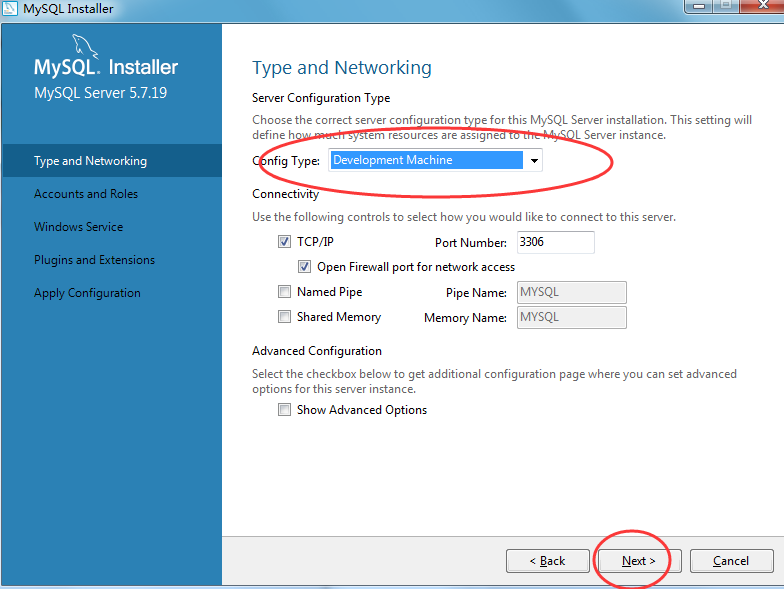This screenshot has height=589, width=784.
Task: Uncheck Open Firewall port for network access
Action: tap(304, 267)
